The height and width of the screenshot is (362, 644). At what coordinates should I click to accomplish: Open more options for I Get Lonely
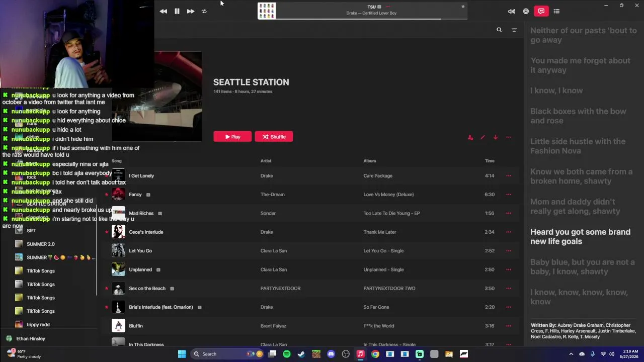509,176
